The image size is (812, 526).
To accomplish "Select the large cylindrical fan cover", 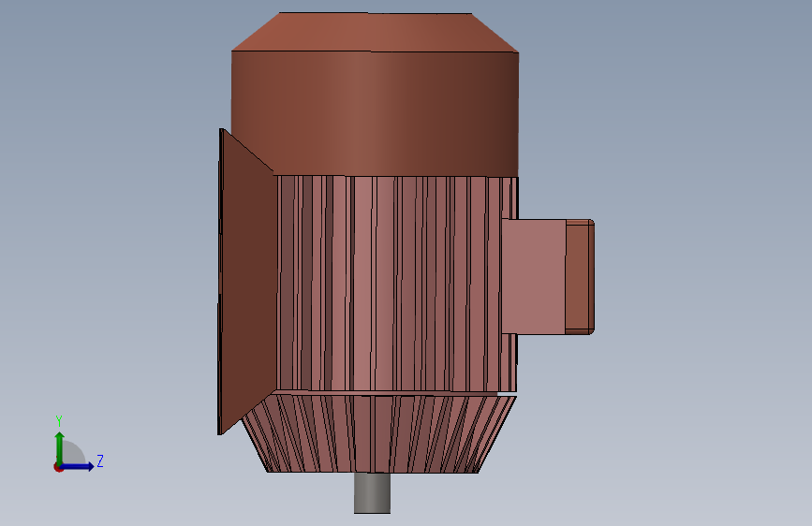I will tap(375, 113).
